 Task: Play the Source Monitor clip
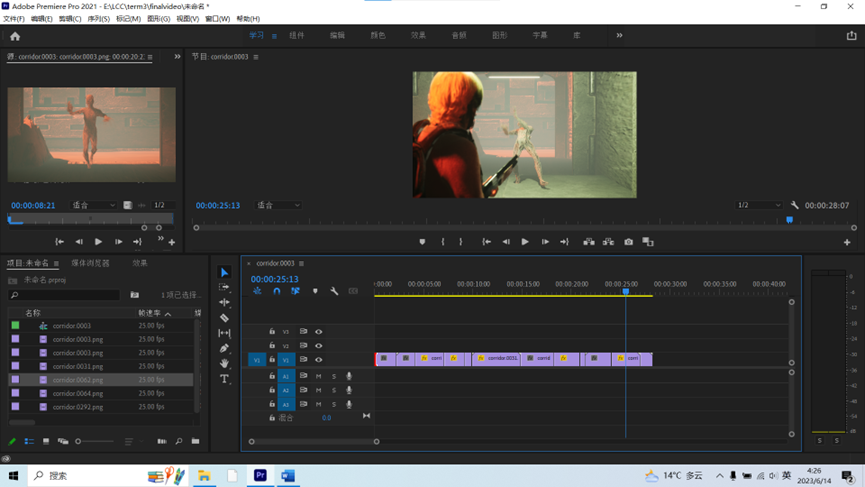tap(98, 242)
